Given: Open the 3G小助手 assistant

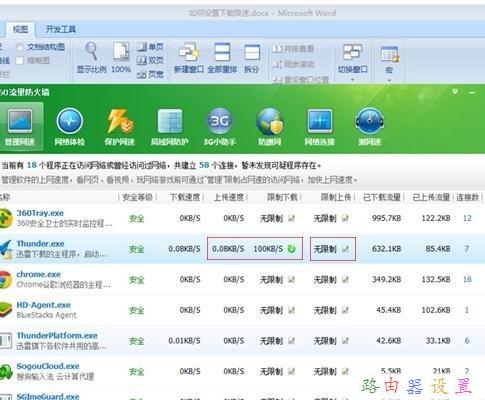Looking at the screenshot, I should (x=220, y=127).
